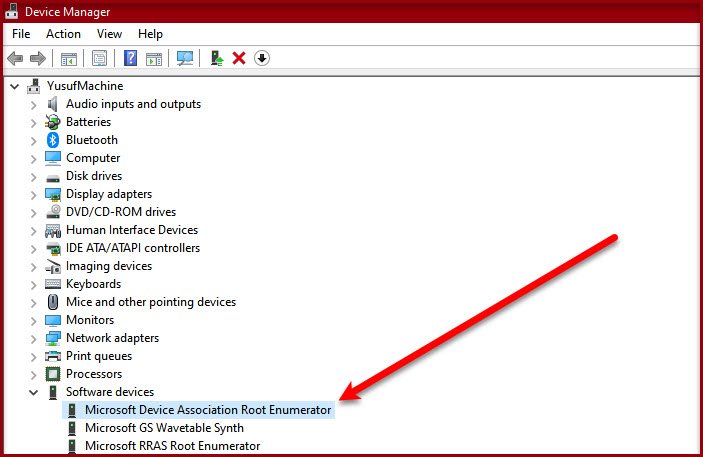Expand the Disk drives chevron
This screenshot has height=457, width=703.
34,177
